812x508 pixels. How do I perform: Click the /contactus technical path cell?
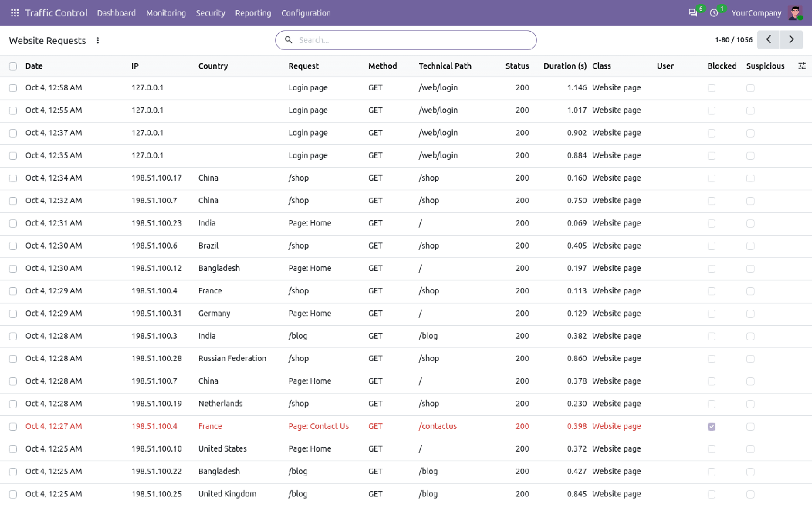438,427
